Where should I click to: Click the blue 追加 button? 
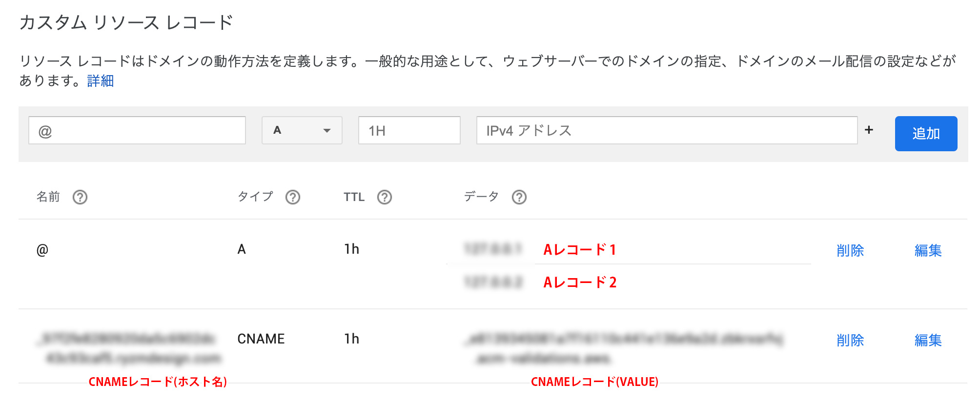[926, 133]
